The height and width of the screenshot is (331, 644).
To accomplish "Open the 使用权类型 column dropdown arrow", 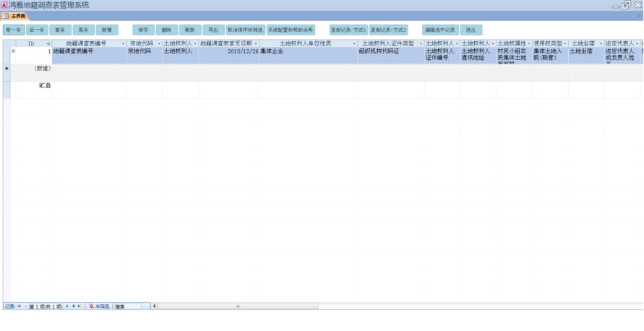I will pyautogui.click(x=565, y=43).
